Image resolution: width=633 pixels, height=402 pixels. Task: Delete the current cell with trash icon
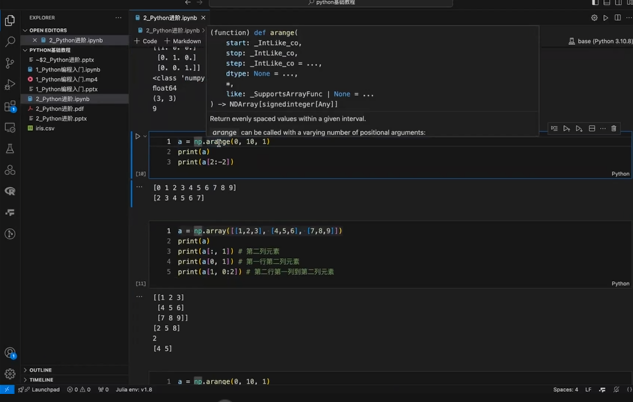pos(614,128)
